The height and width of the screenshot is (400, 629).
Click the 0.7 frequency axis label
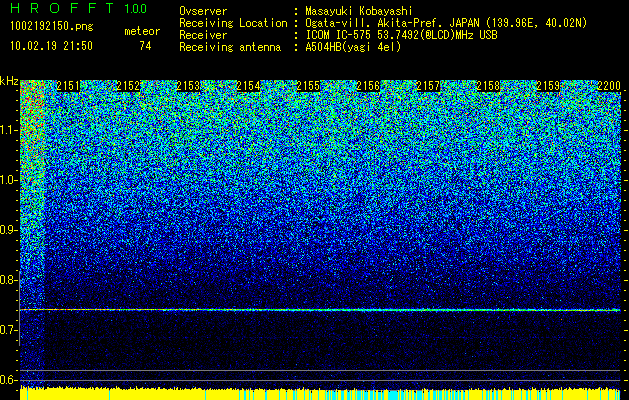pyautogui.click(x=9, y=330)
